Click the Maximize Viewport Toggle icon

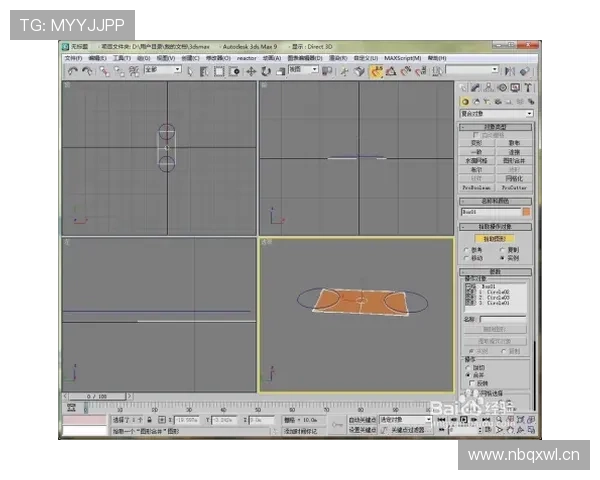531,430
